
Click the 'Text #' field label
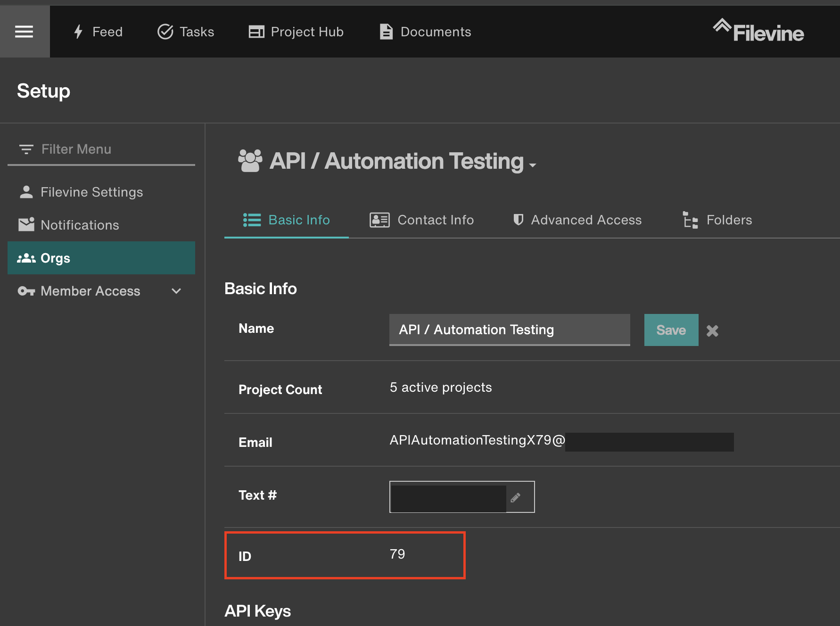tap(257, 495)
